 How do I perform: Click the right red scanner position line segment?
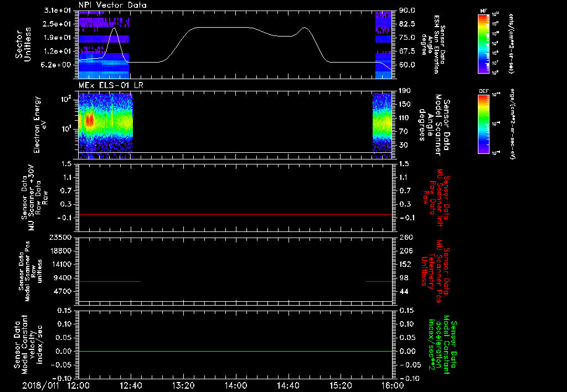379,281
